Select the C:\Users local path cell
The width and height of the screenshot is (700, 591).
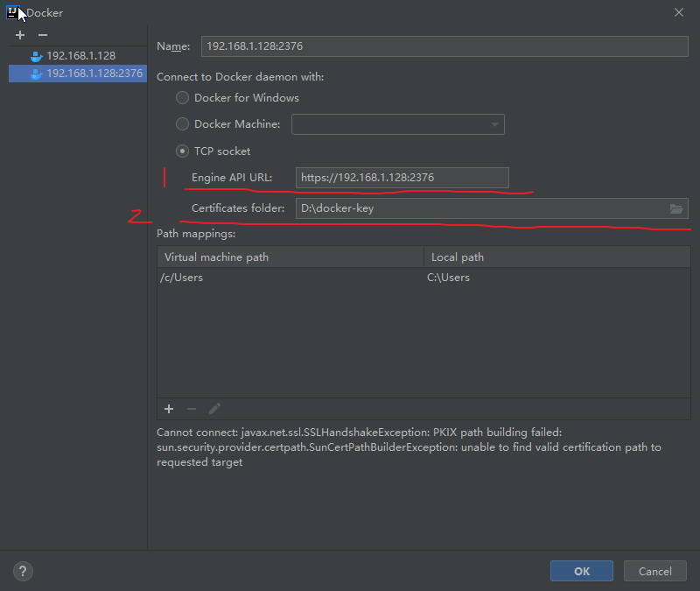coord(556,278)
